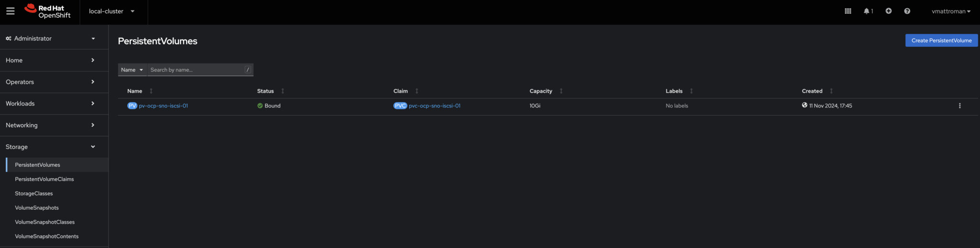The image size is (980, 248).
Task: Open the Name filter type dropdown
Action: point(132,70)
